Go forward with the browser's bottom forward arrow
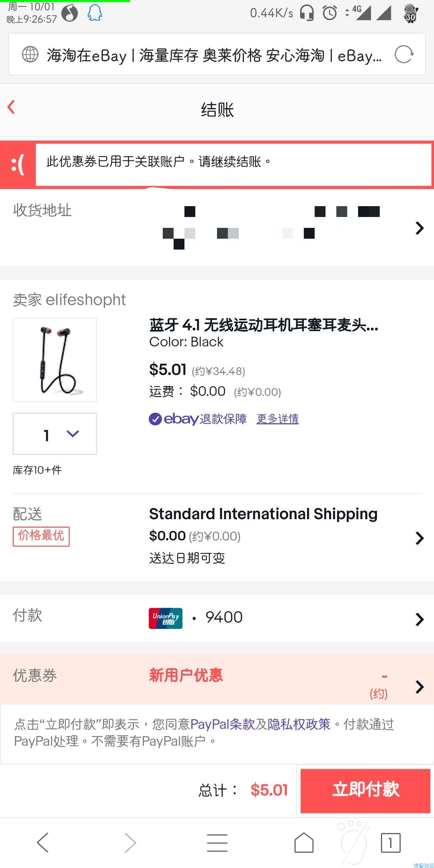This screenshot has height=868, width=434. [x=130, y=842]
